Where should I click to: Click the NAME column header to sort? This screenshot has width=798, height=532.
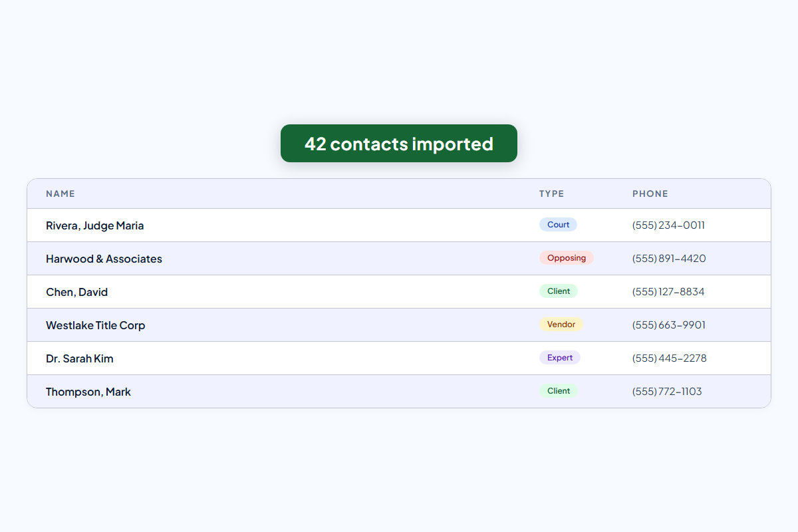point(60,194)
